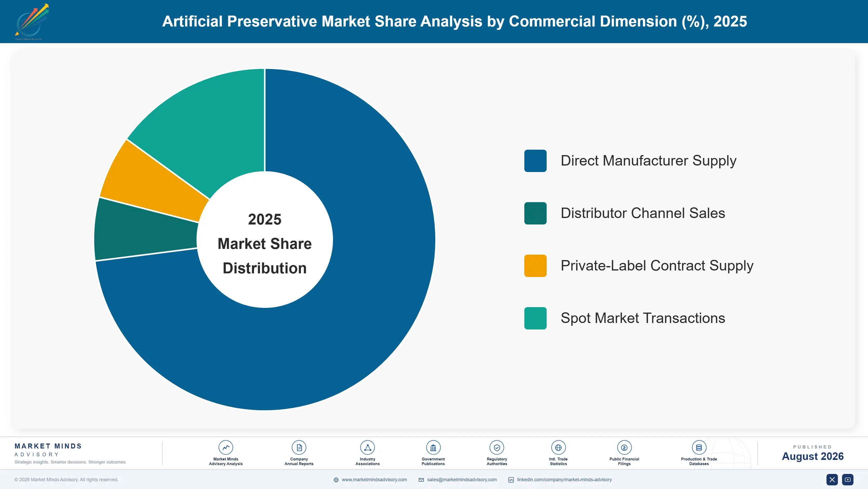
Task: Click the Government Publications building icon
Action: tap(433, 447)
